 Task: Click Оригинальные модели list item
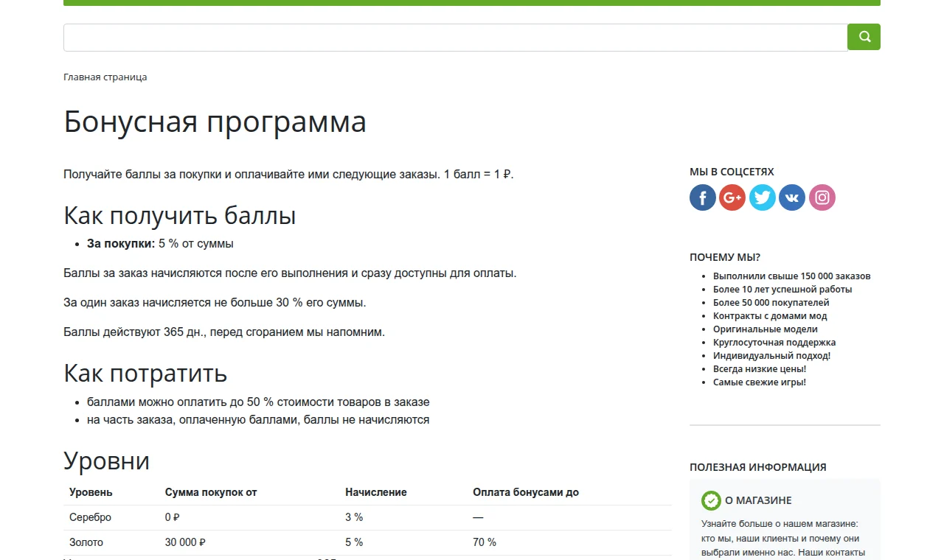click(765, 329)
